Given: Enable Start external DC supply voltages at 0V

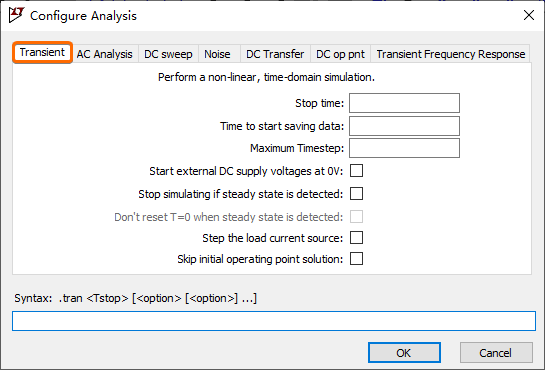Looking at the screenshot, I should (x=356, y=171).
